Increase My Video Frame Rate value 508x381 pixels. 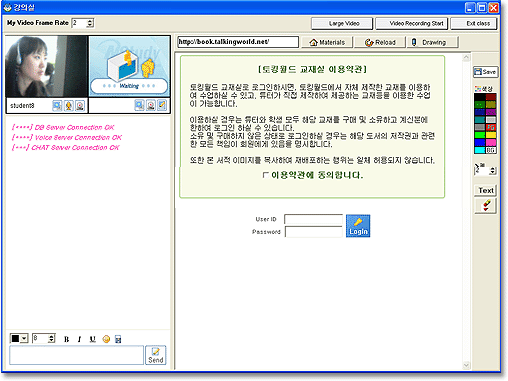point(90,21)
